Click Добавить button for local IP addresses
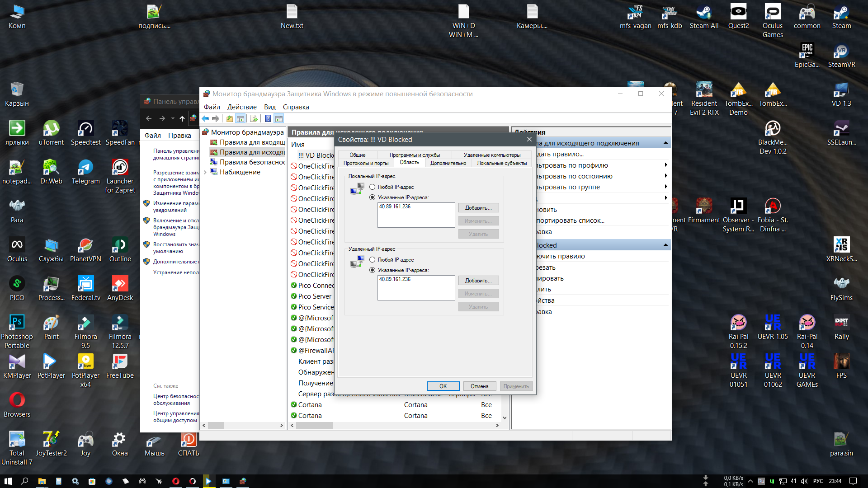The width and height of the screenshot is (868, 488). click(x=478, y=208)
